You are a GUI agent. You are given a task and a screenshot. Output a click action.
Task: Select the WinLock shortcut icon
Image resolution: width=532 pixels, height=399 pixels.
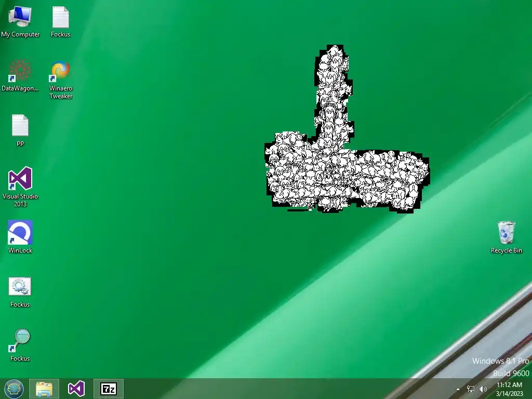pos(20,236)
